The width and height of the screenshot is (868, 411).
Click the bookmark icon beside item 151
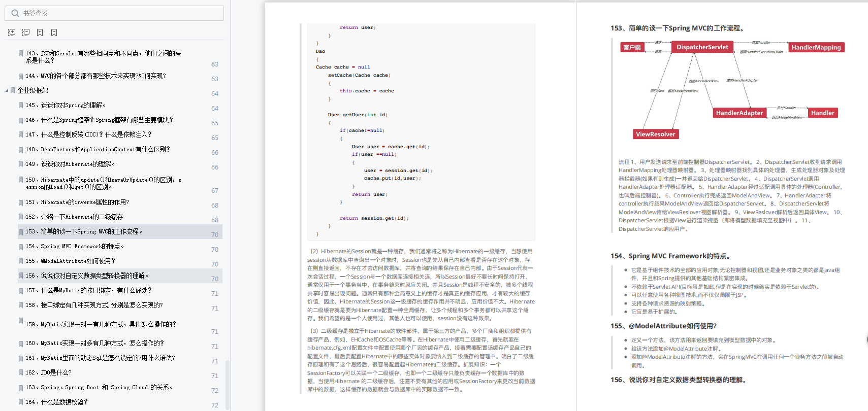(21, 202)
